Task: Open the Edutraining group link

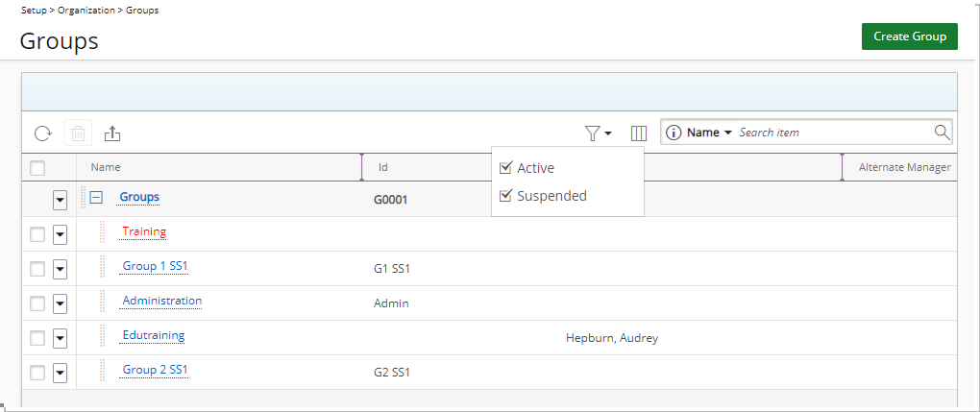Action: point(154,336)
